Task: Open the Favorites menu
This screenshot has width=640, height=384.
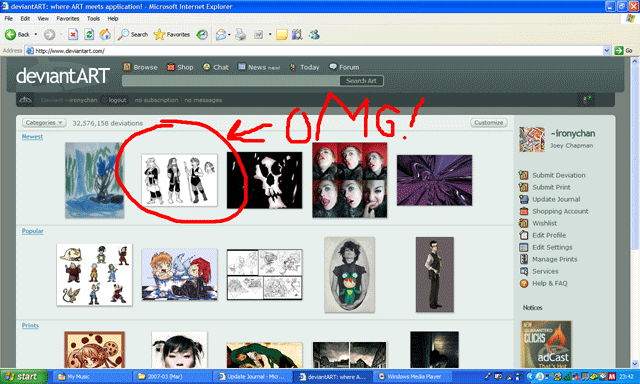Action: click(x=68, y=18)
